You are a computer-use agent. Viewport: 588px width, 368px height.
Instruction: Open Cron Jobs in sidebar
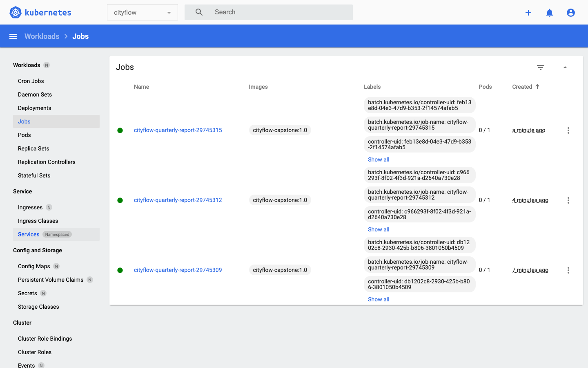(31, 81)
